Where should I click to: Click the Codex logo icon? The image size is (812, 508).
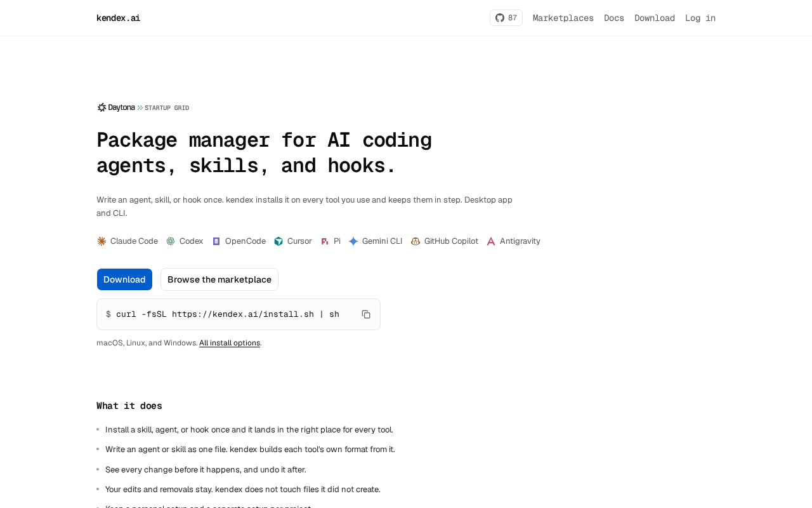click(x=171, y=241)
